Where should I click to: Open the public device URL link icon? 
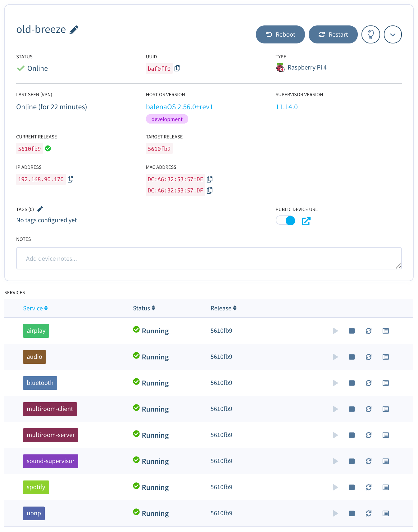coord(306,221)
